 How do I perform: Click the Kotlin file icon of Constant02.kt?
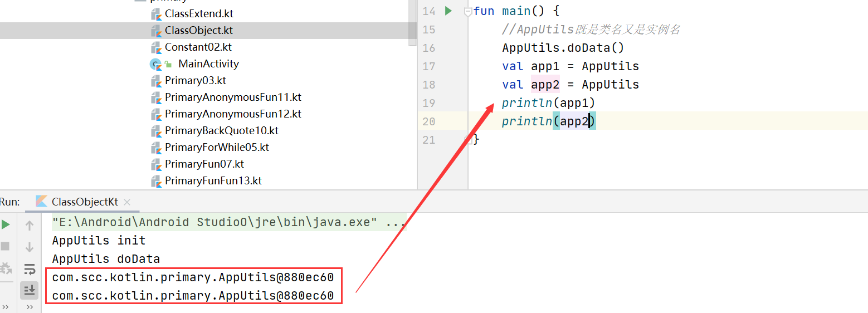pos(156,47)
